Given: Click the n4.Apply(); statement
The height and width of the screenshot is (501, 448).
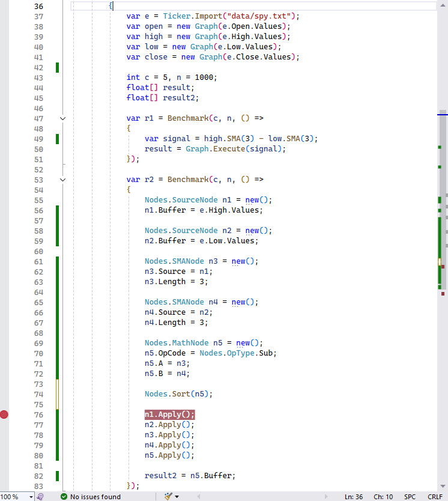Looking at the screenshot, I should tap(169, 445).
